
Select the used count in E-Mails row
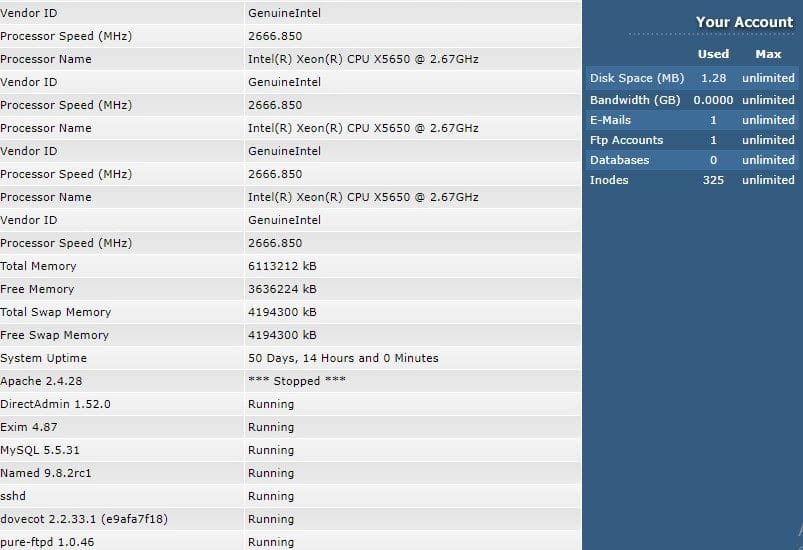pos(713,120)
